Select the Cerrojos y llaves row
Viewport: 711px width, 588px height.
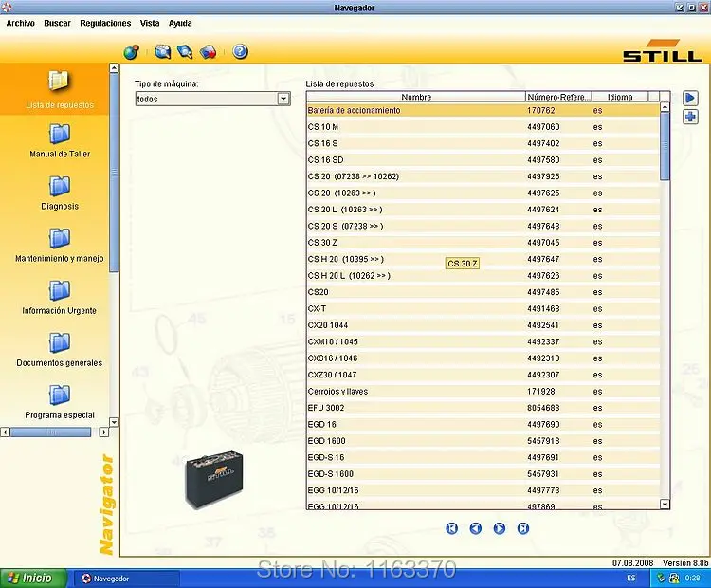483,392
